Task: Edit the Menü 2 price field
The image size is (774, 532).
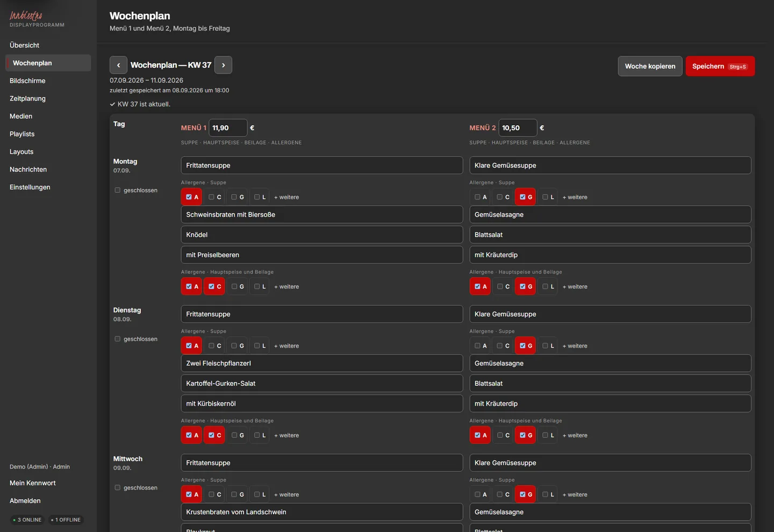Action: [518, 128]
